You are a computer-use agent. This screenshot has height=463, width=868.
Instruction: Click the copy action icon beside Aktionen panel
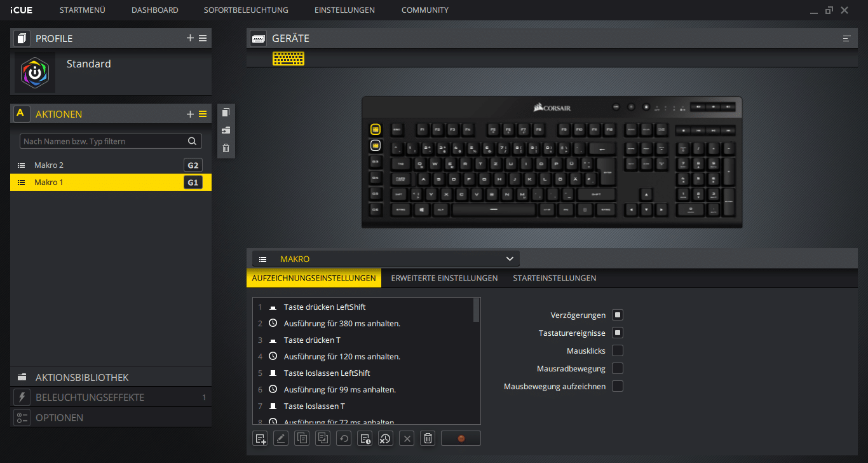tap(226, 113)
